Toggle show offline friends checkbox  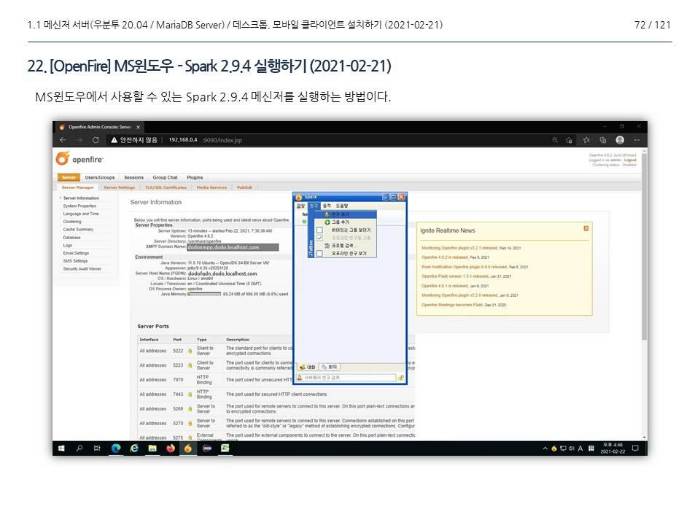click(x=319, y=254)
